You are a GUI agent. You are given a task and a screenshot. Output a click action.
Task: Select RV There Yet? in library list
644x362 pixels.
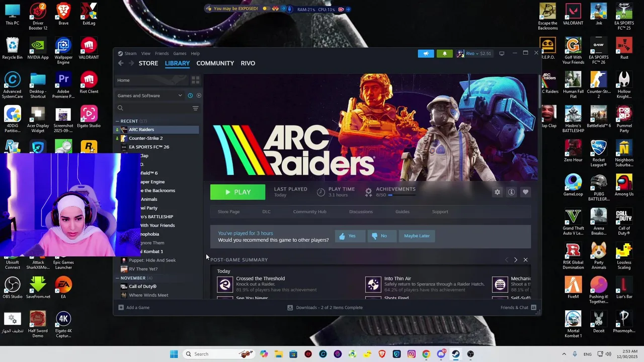pos(157,269)
